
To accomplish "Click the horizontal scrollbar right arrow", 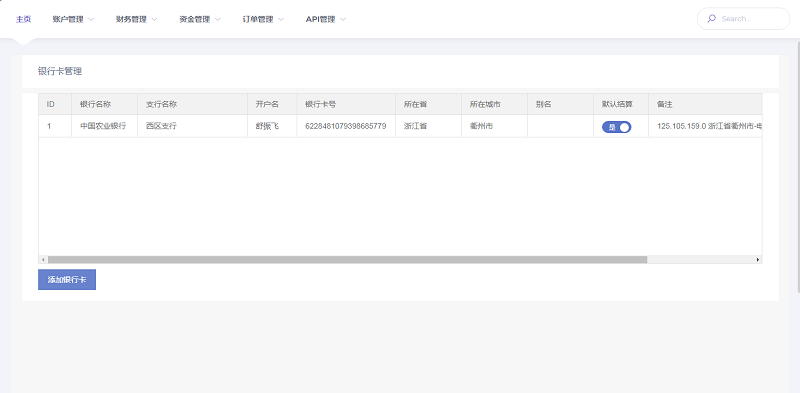I will coord(758,260).
